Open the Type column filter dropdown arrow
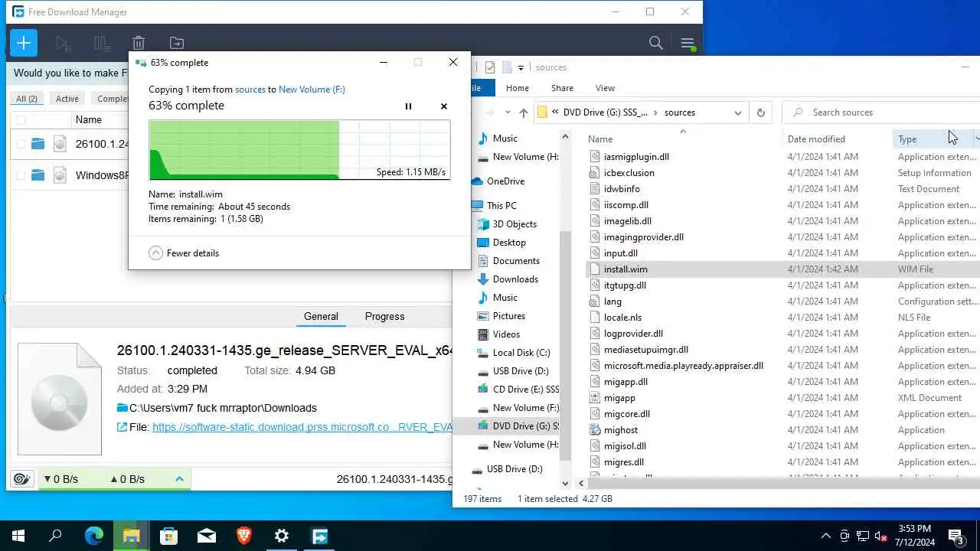This screenshot has height=551, width=980. point(976,139)
